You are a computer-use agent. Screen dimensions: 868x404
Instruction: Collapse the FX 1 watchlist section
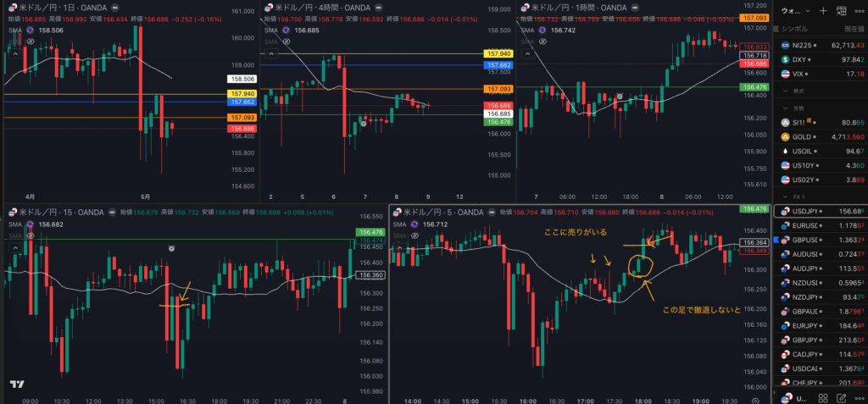coord(784,197)
